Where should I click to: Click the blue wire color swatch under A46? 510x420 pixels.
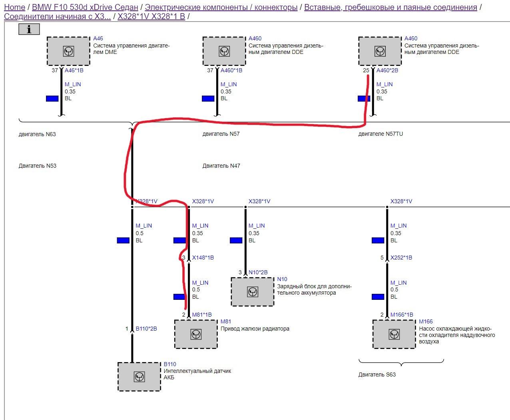click(52, 99)
